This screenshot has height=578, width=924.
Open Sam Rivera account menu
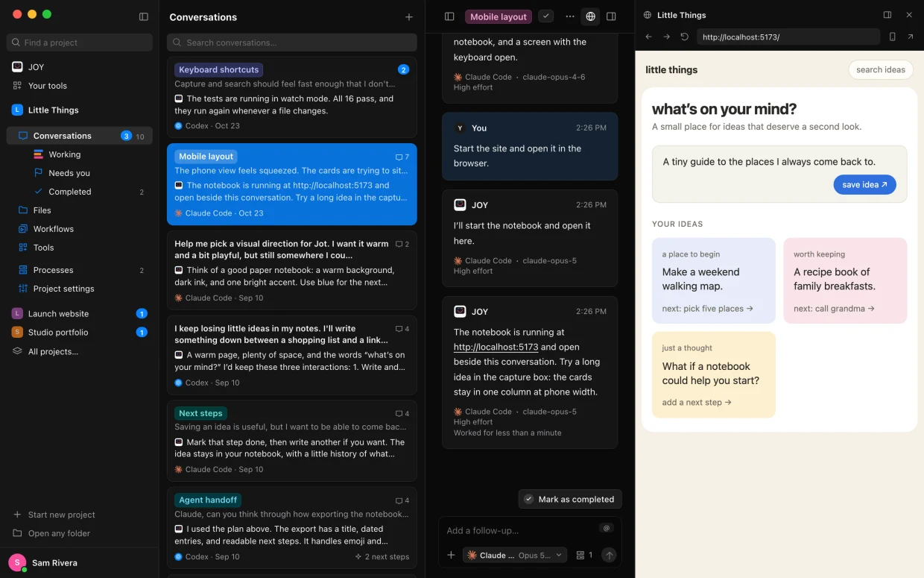pos(80,563)
